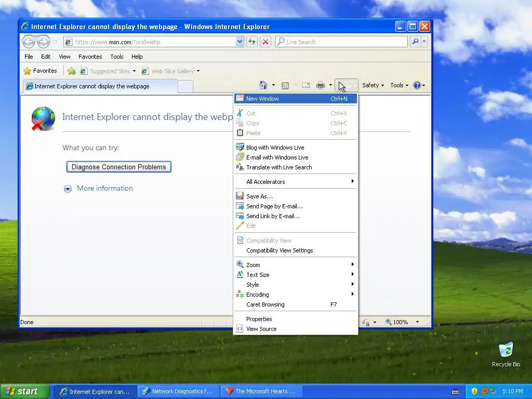This screenshot has height=399, width=532.
Task: Click into the Live Search box
Action: click(x=341, y=42)
